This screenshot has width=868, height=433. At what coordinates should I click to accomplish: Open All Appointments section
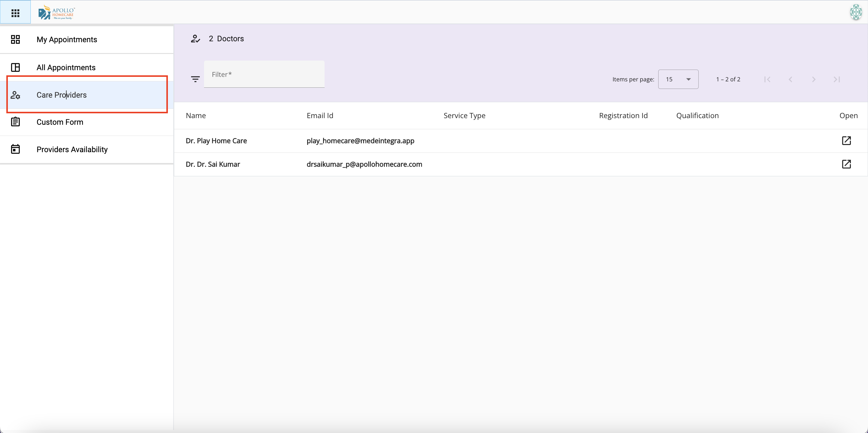coord(66,67)
